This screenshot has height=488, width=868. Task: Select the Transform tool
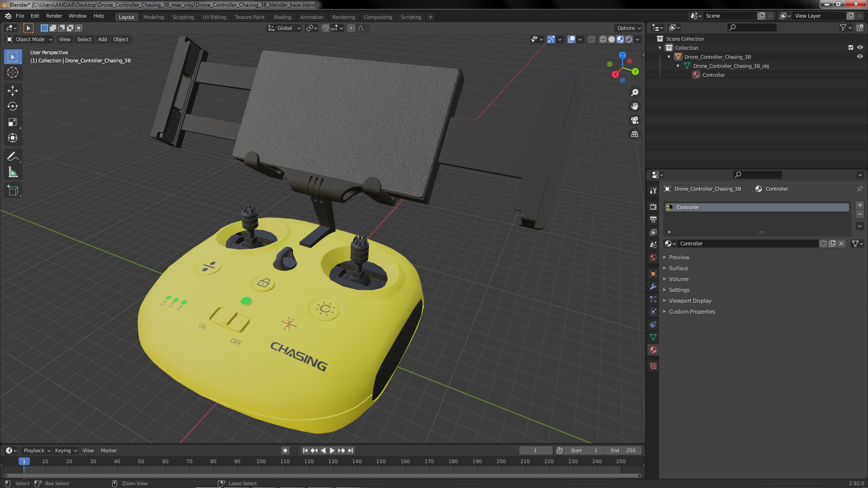pyautogui.click(x=13, y=138)
